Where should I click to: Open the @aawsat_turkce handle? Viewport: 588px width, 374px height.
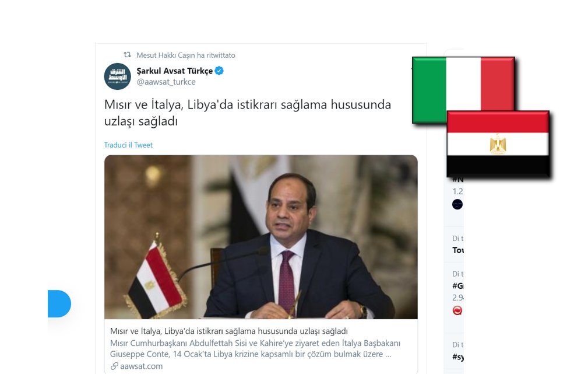[166, 82]
